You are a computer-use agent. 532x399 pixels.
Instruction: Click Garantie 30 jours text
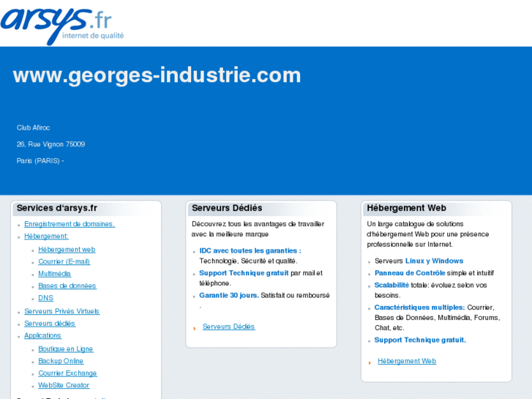229,296
